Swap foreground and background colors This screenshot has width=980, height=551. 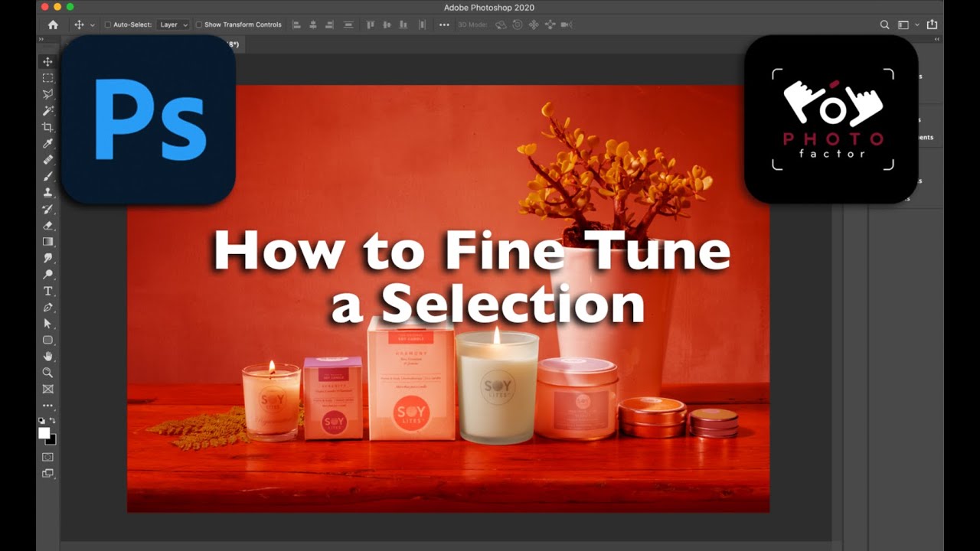click(x=53, y=421)
